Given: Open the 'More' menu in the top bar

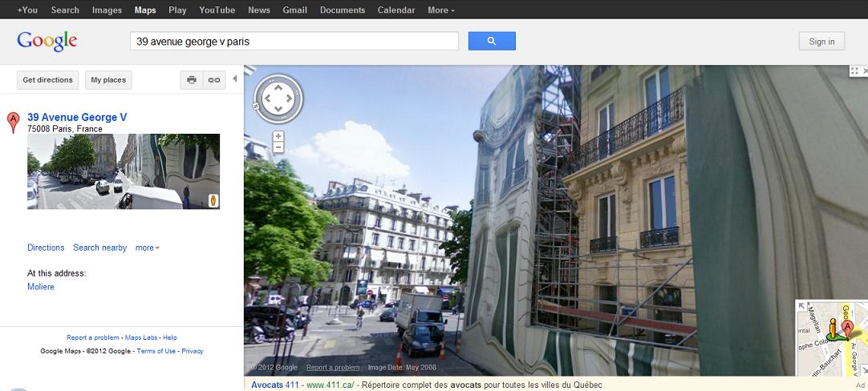Looking at the screenshot, I should click(440, 10).
